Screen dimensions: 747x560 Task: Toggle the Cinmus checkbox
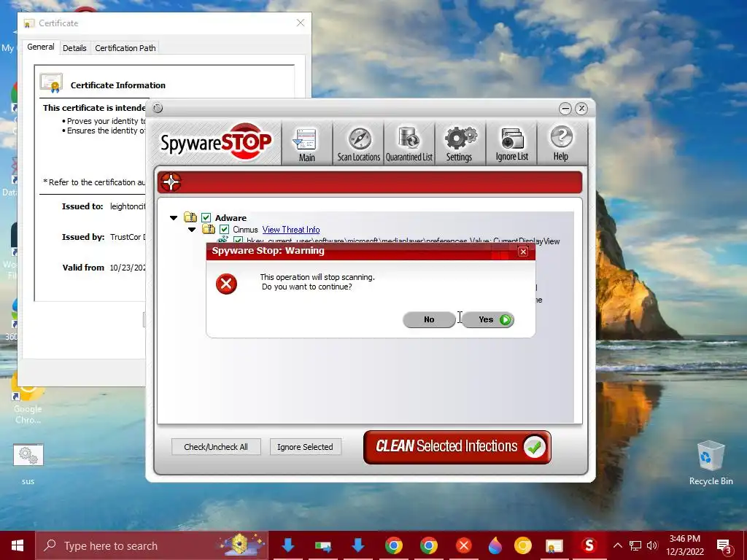pos(224,230)
